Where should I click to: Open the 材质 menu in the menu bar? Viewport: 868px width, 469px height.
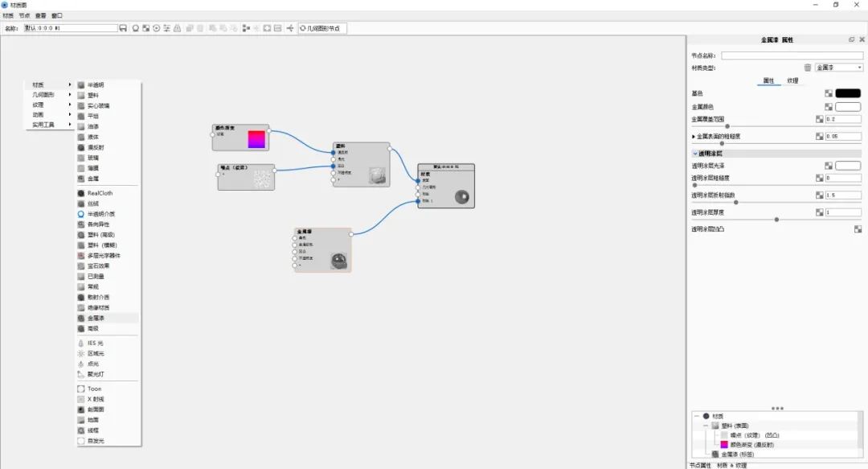coord(8,15)
